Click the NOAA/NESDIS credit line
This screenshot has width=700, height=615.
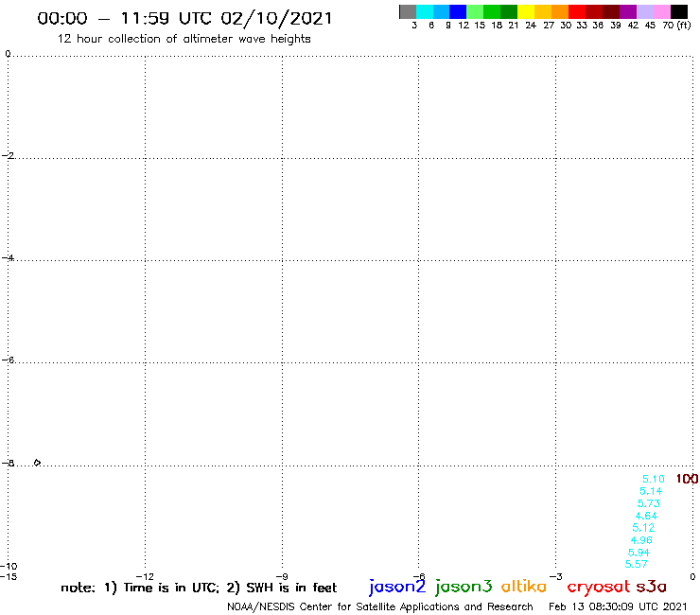point(380,606)
